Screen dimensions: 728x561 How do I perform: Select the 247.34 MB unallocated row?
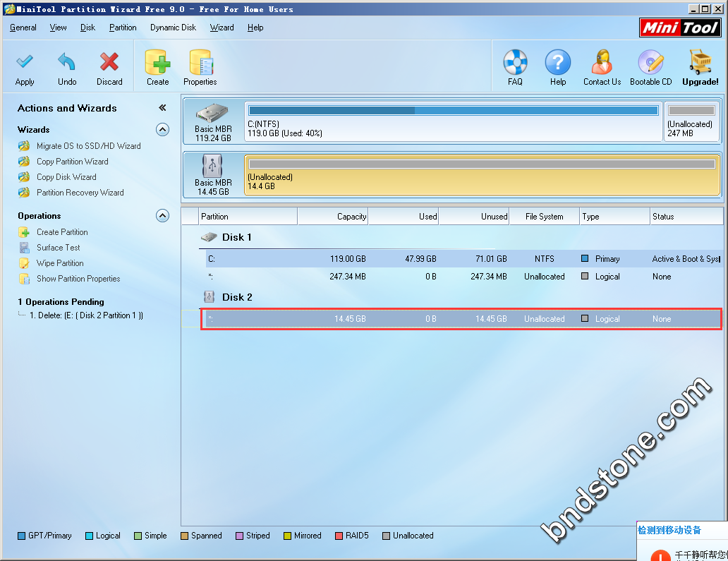tap(463, 277)
